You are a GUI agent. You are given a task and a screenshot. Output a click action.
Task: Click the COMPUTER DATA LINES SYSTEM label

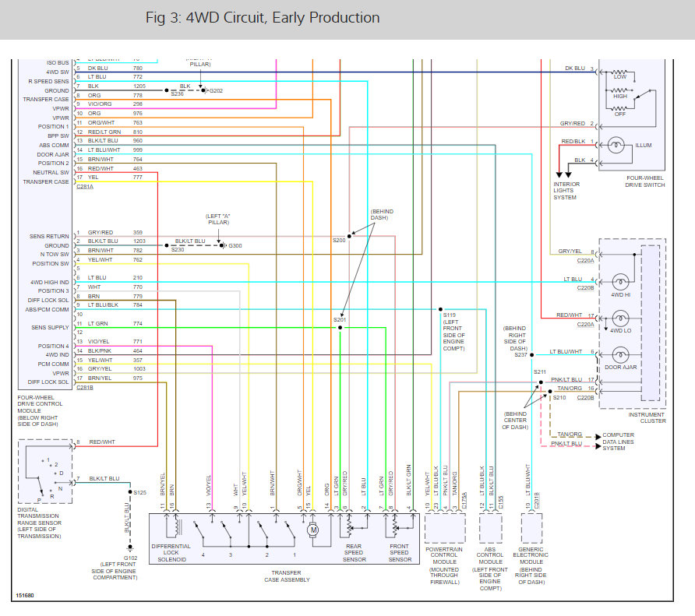coord(618,442)
